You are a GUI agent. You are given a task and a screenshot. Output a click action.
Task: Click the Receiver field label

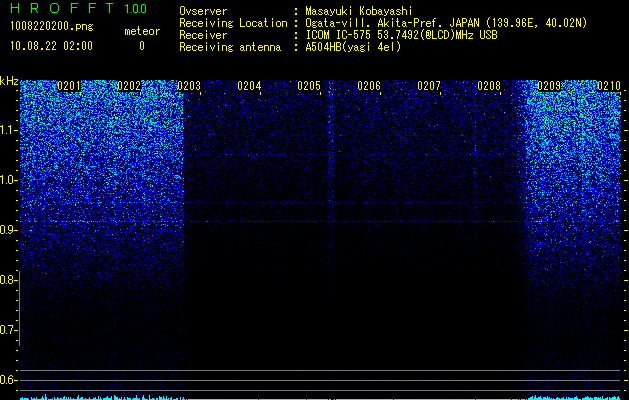point(203,35)
